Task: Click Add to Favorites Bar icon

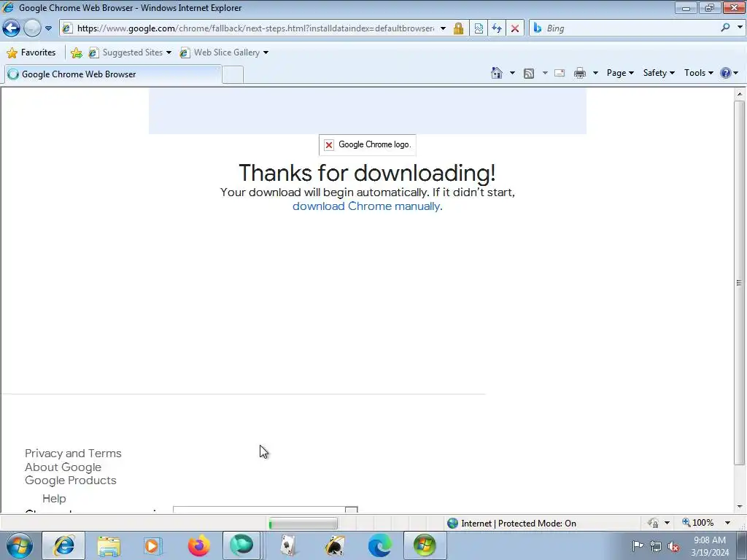Action: 76,52
